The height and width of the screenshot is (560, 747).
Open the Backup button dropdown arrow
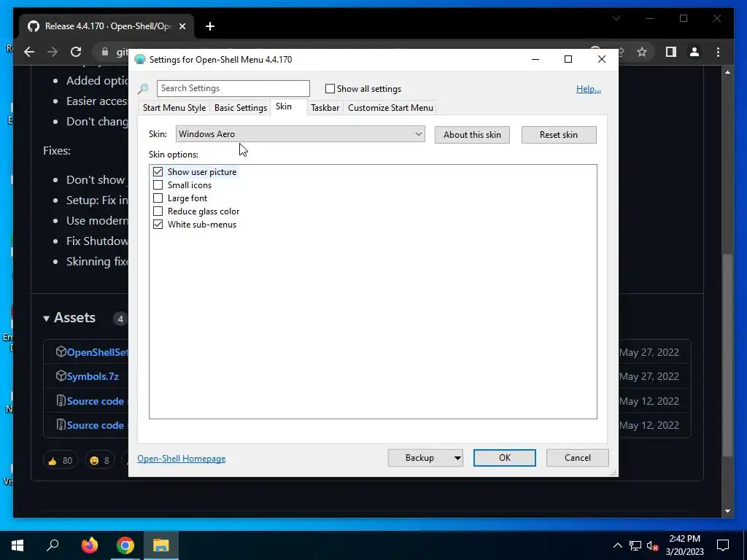(x=457, y=458)
